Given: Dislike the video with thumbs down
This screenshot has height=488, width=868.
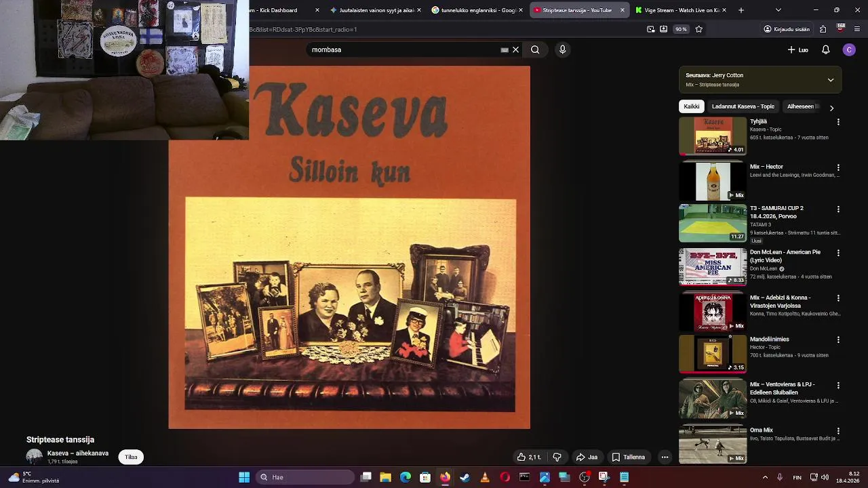Looking at the screenshot, I should tap(557, 457).
